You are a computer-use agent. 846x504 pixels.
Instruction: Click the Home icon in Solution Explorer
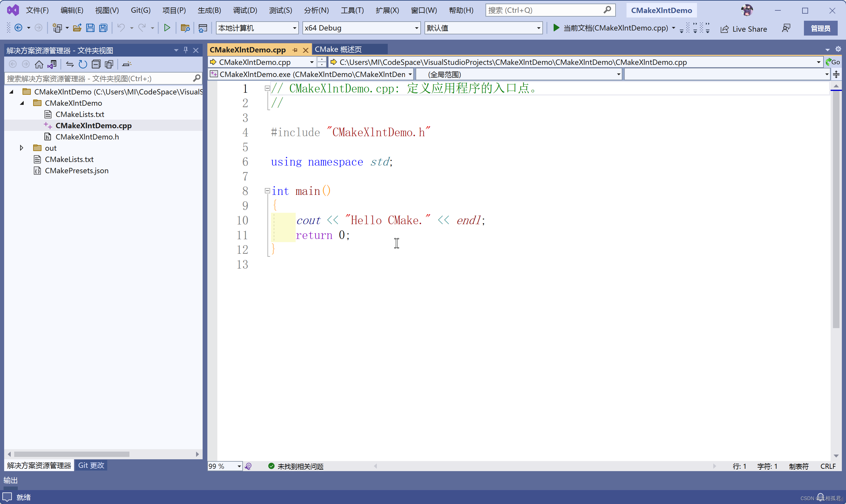tap(39, 64)
